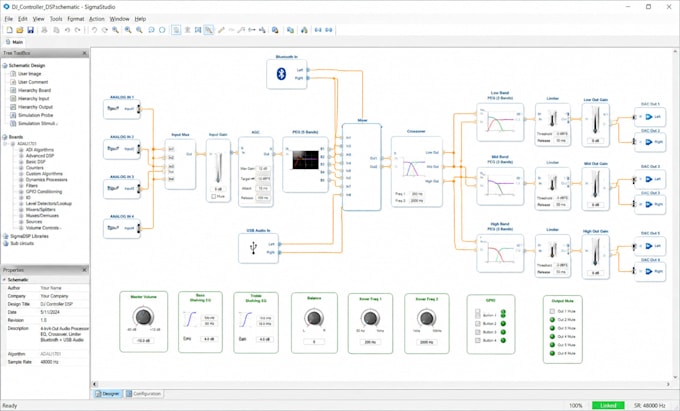Collapse the ADAU1701 board tree node
Viewport: 680px width, 411px height.
(6, 144)
